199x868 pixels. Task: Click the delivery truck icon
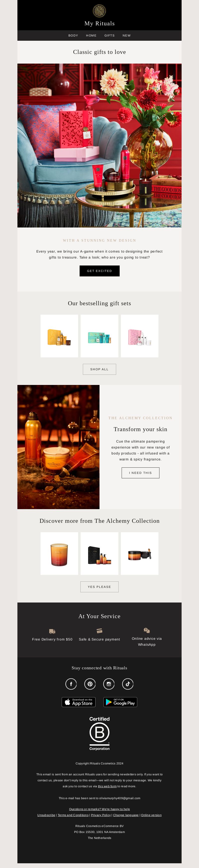click(x=52, y=631)
